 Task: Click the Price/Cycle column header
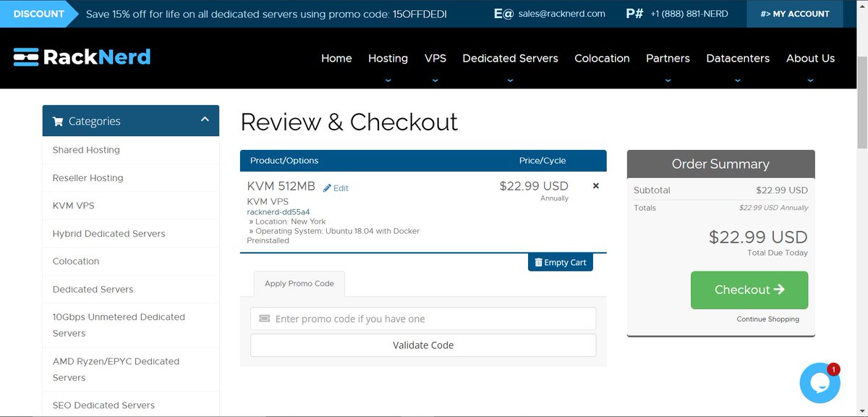[542, 161]
